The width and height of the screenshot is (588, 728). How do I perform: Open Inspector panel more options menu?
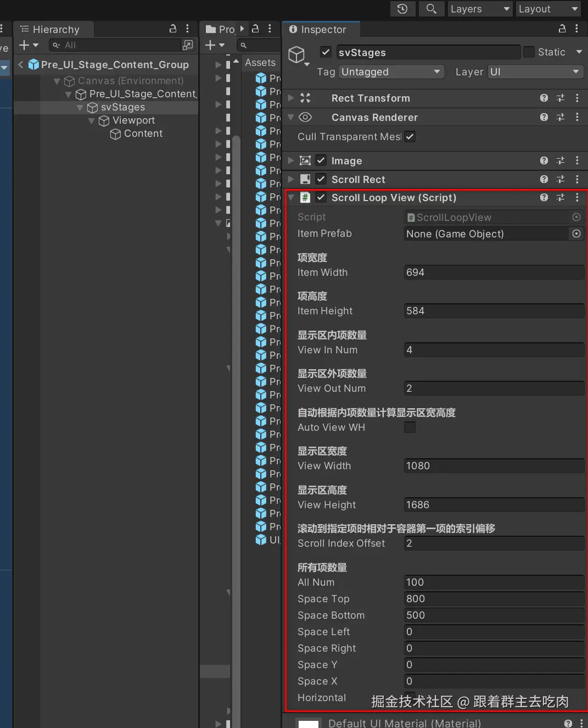pos(576,29)
